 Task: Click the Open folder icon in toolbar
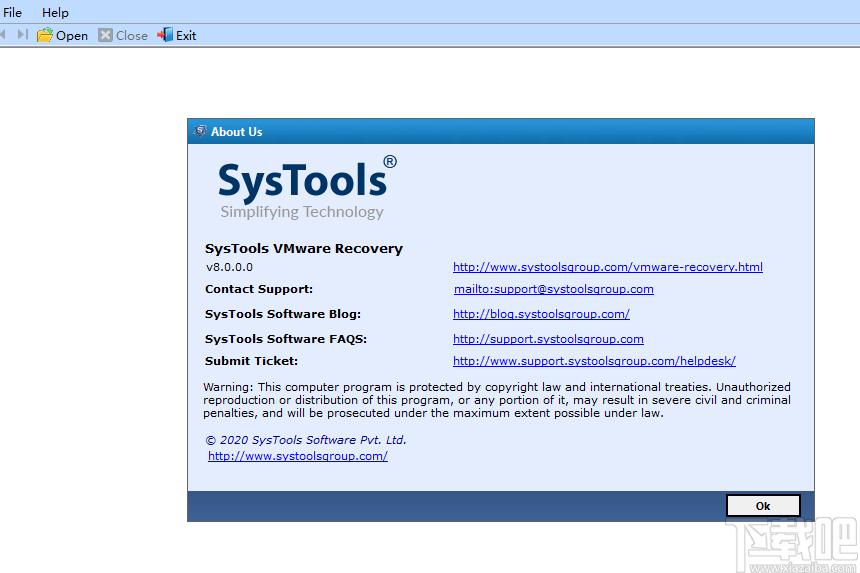45,36
